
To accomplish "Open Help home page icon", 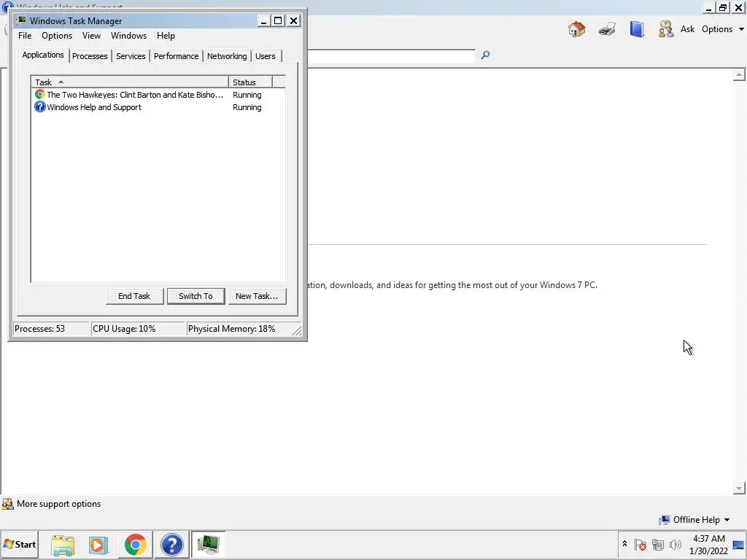I will [576, 29].
